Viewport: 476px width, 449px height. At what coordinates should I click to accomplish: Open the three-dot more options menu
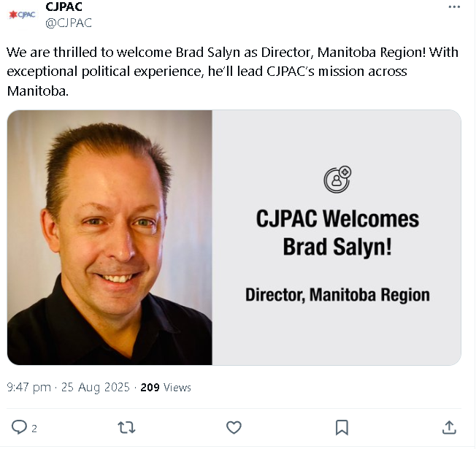[x=454, y=7]
